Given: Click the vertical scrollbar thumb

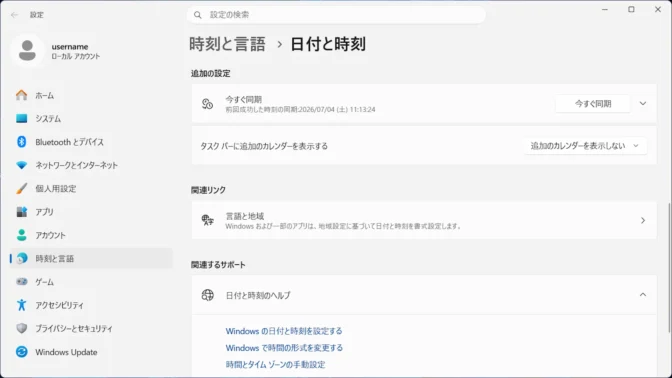Looking at the screenshot, I should (x=669, y=268).
